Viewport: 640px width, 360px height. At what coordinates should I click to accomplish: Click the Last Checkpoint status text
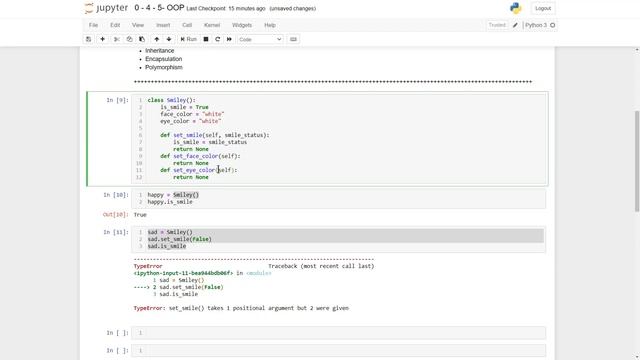[x=226, y=8]
